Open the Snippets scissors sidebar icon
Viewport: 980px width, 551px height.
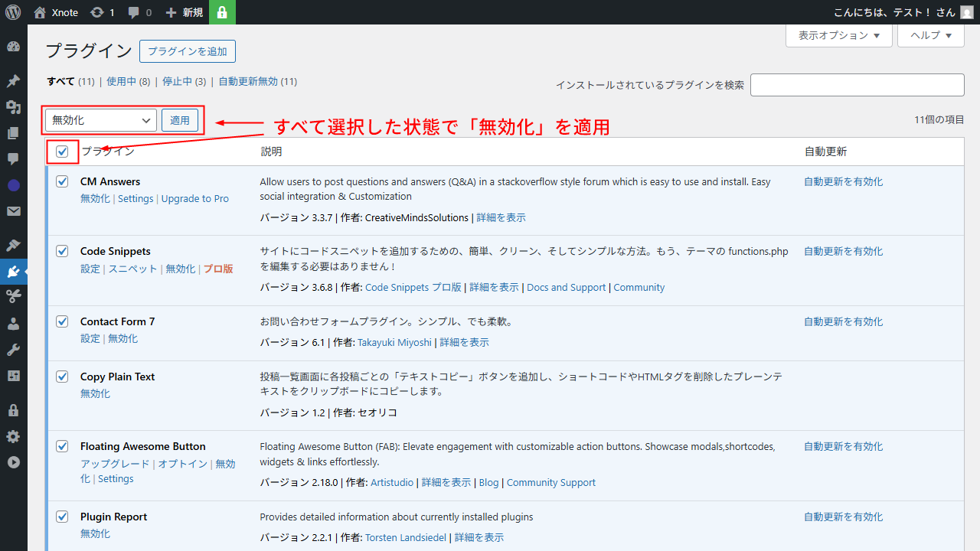pos(13,297)
